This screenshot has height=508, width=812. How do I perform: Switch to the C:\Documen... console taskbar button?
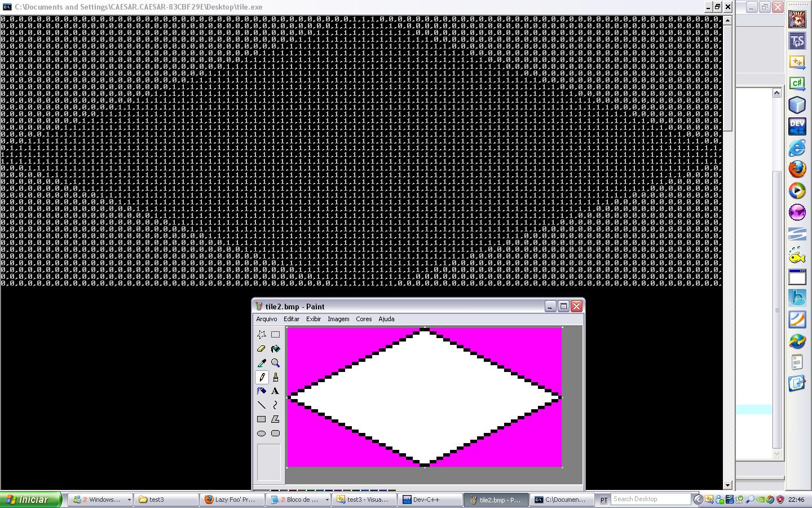pyautogui.click(x=562, y=500)
